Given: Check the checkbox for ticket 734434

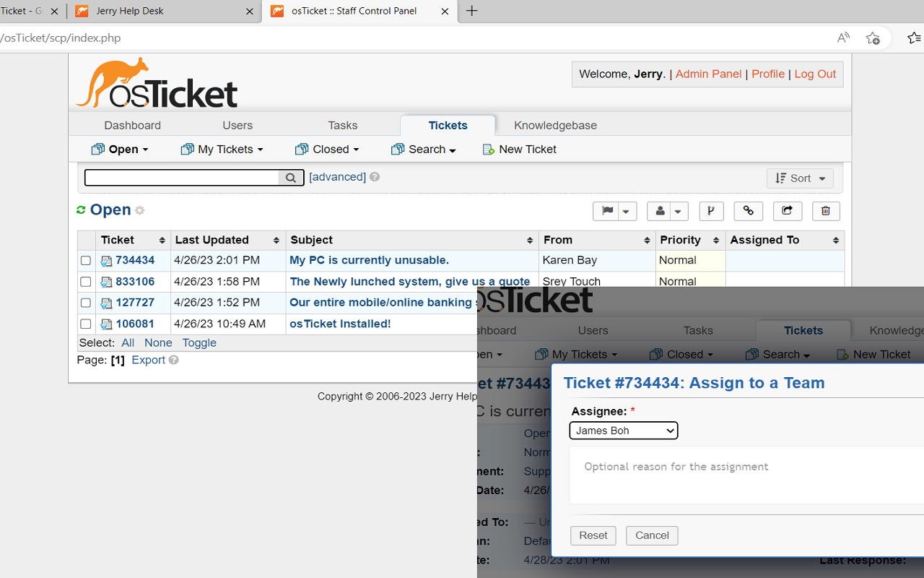Looking at the screenshot, I should coord(85,261).
